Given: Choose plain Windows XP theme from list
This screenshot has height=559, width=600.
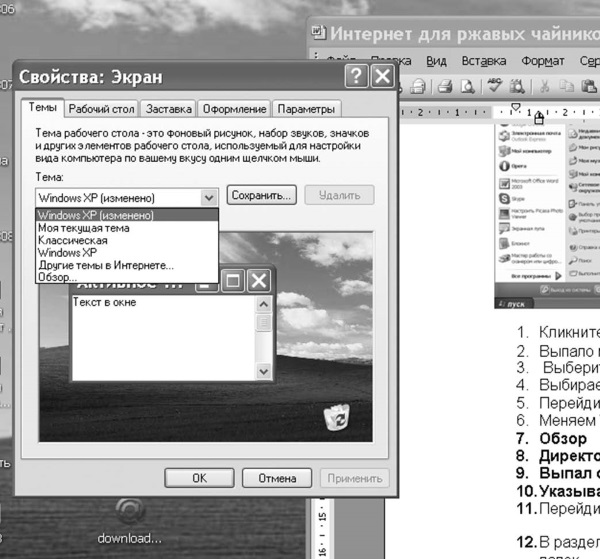Looking at the screenshot, I should click(x=127, y=253).
